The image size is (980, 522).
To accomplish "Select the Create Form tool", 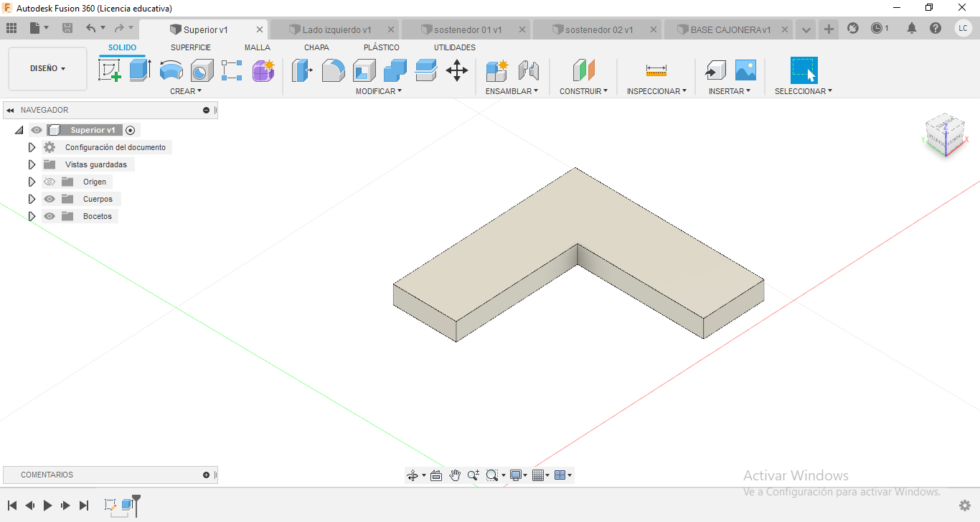I will pyautogui.click(x=263, y=70).
